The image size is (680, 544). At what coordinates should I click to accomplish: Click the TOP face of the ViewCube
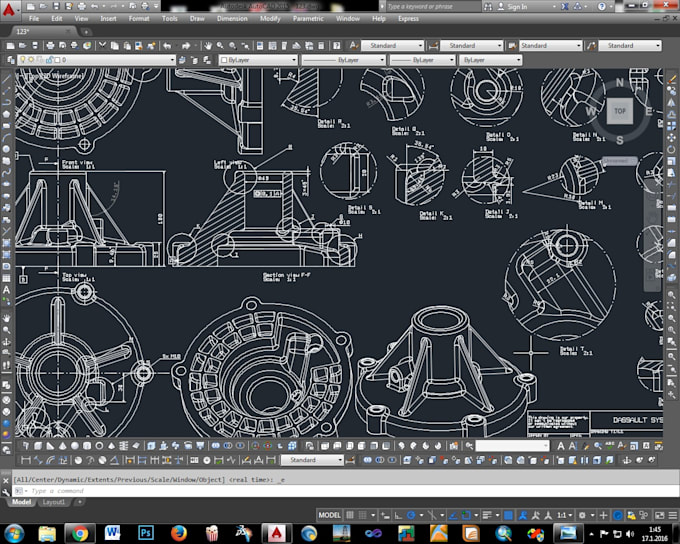(620, 111)
